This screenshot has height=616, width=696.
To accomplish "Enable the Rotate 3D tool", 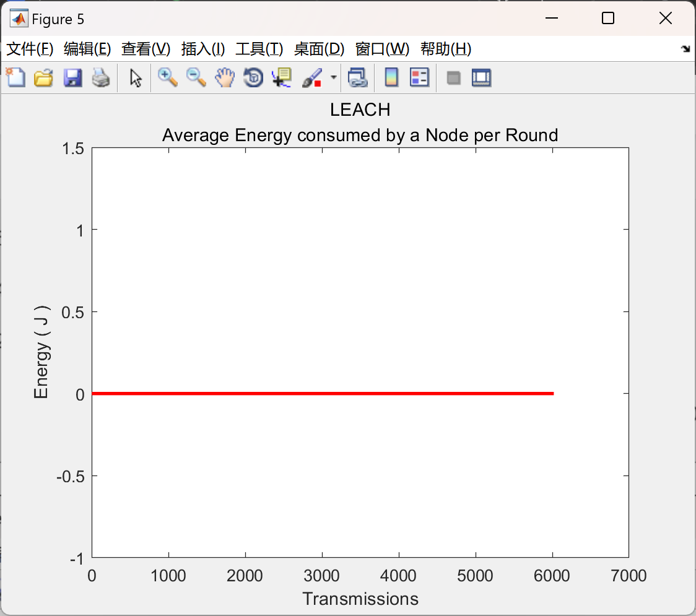I will (x=253, y=77).
